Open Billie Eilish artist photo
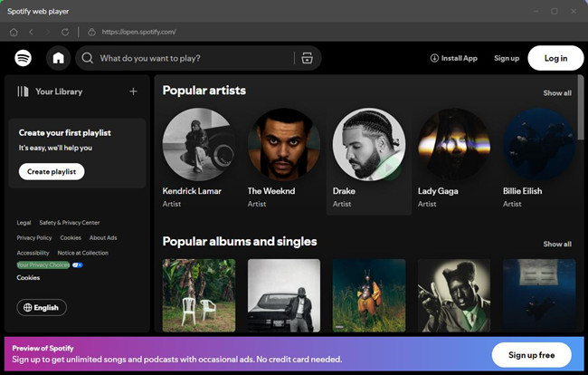 tap(539, 145)
